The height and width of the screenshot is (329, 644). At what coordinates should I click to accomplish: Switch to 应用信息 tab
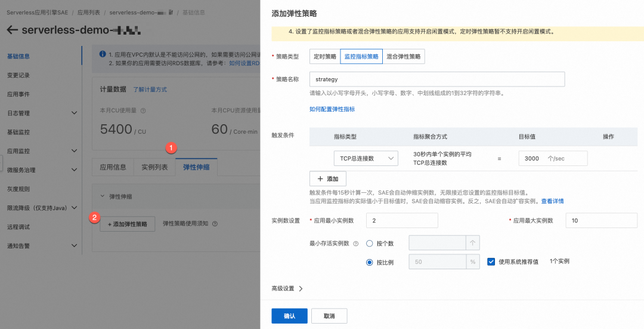[x=113, y=167]
